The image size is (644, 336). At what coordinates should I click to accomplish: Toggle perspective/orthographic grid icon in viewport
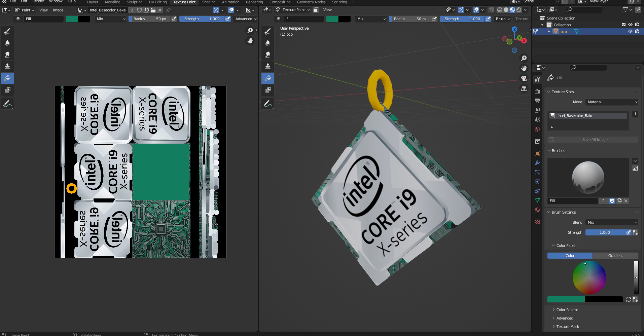coord(524,89)
